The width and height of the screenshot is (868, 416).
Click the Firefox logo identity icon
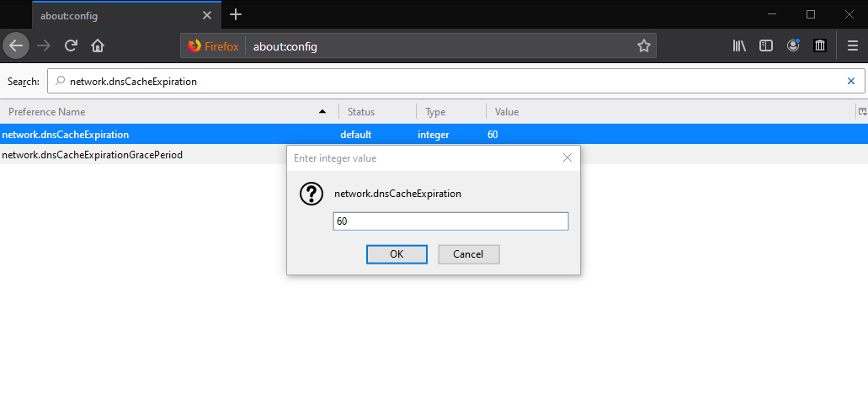194,46
